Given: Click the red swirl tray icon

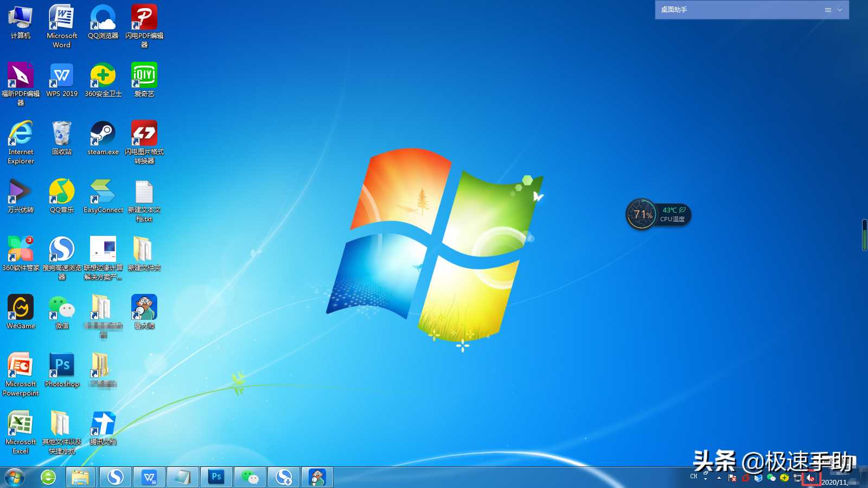Looking at the screenshot, I should [x=745, y=478].
